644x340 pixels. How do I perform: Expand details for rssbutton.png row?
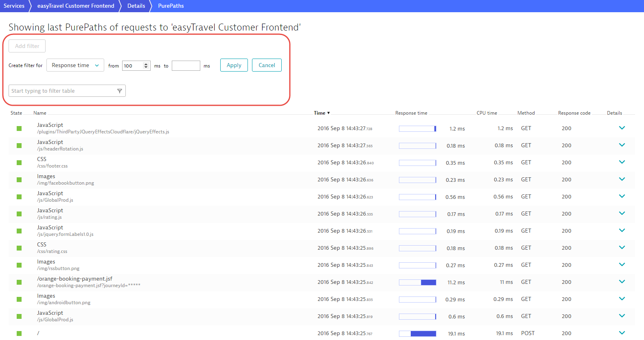pyautogui.click(x=622, y=264)
